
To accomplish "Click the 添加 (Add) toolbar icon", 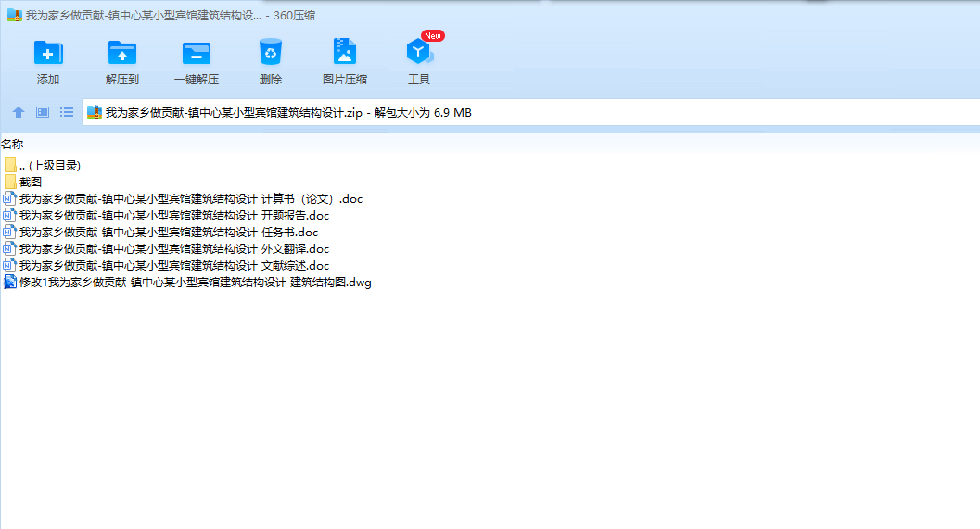I will pyautogui.click(x=48, y=53).
